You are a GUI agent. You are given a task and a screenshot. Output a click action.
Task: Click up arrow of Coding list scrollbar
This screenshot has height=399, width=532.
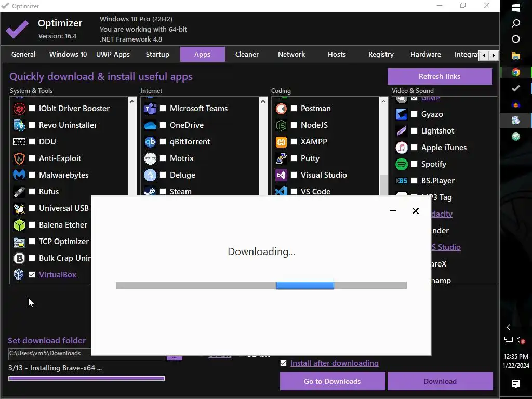click(384, 101)
